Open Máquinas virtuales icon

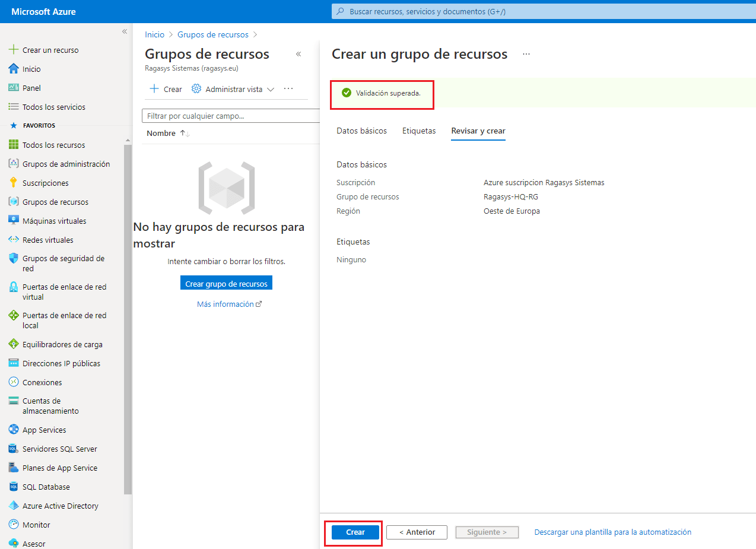(x=14, y=221)
